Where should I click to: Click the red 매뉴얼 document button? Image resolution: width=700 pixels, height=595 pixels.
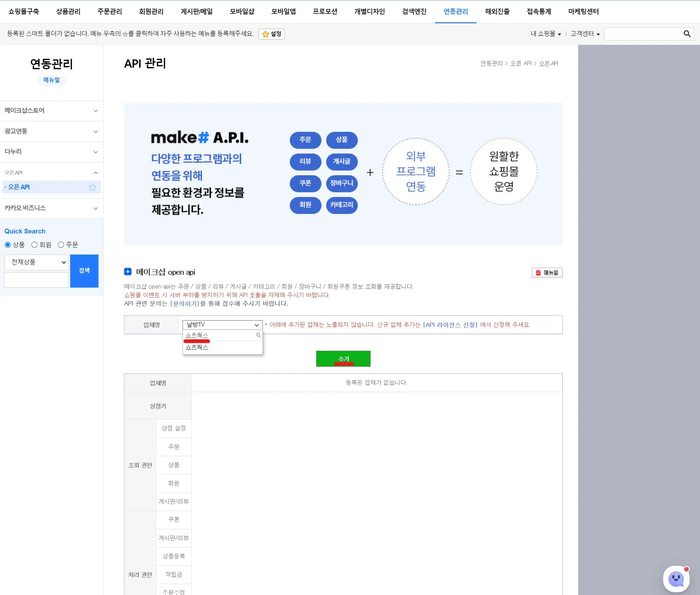point(547,273)
